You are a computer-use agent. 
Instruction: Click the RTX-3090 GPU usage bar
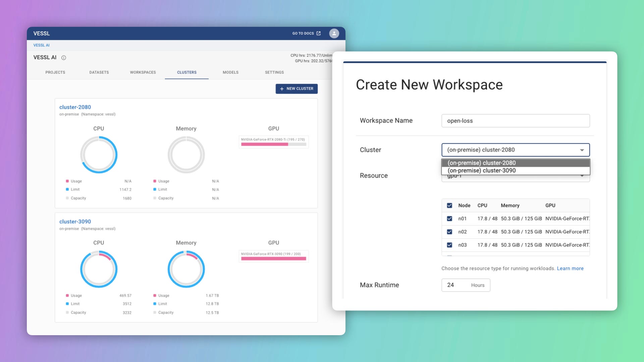pyautogui.click(x=274, y=259)
